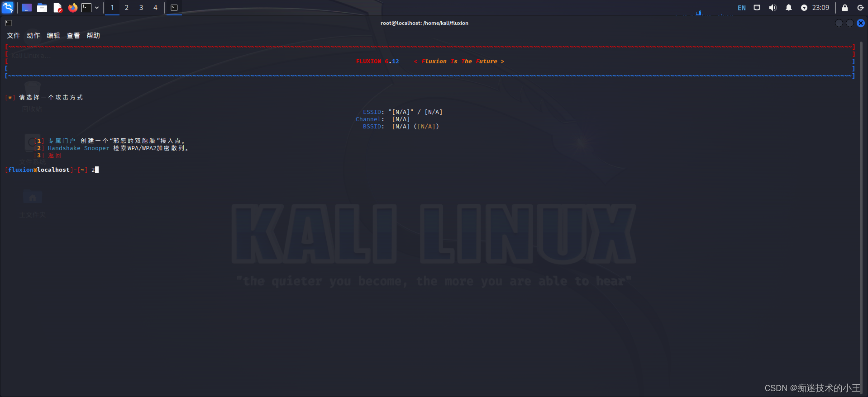This screenshot has height=397, width=868.
Task: Launch the text editor panel icon
Action: (57, 8)
